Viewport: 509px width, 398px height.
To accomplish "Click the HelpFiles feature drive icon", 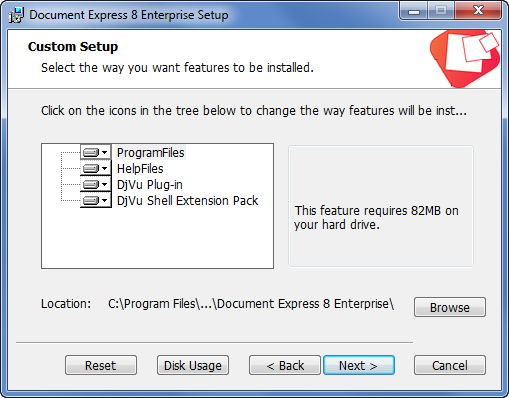I will (91, 169).
